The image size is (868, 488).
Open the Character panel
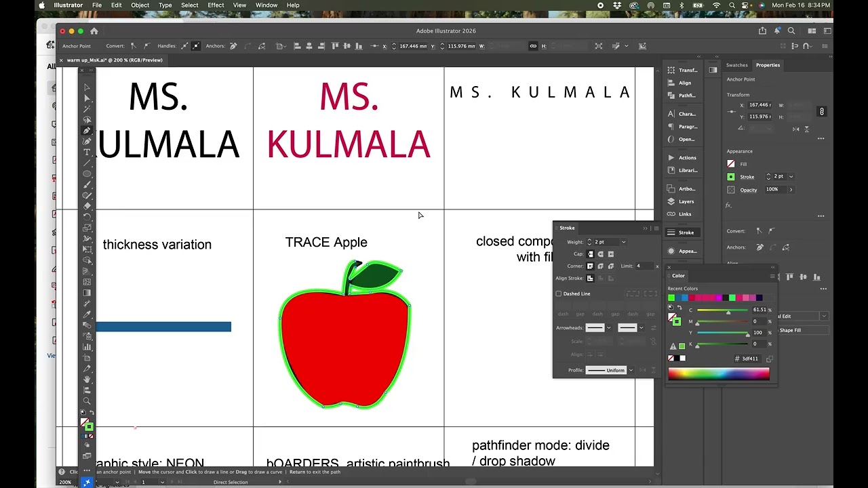click(x=682, y=114)
